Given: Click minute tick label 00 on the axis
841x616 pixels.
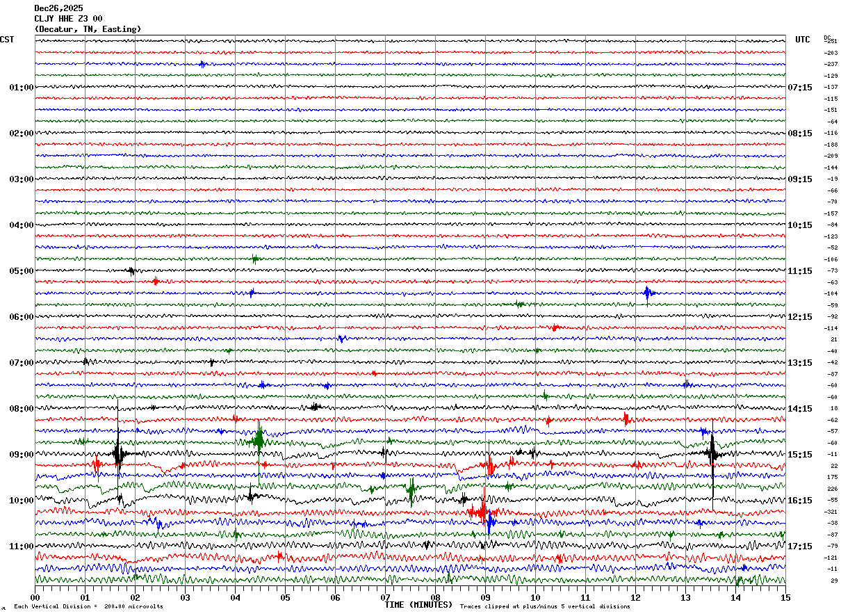Looking at the screenshot, I should pos(35,597).
